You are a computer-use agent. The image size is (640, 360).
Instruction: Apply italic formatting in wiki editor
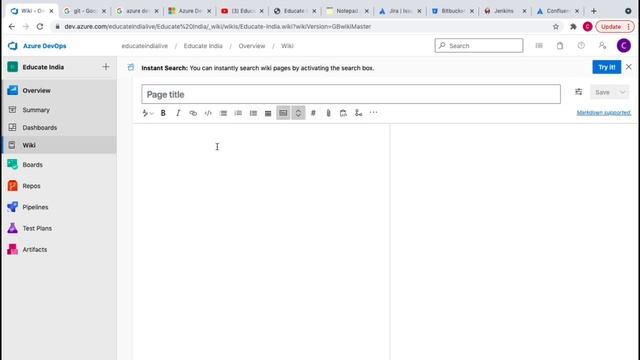[x=178, y=113]
